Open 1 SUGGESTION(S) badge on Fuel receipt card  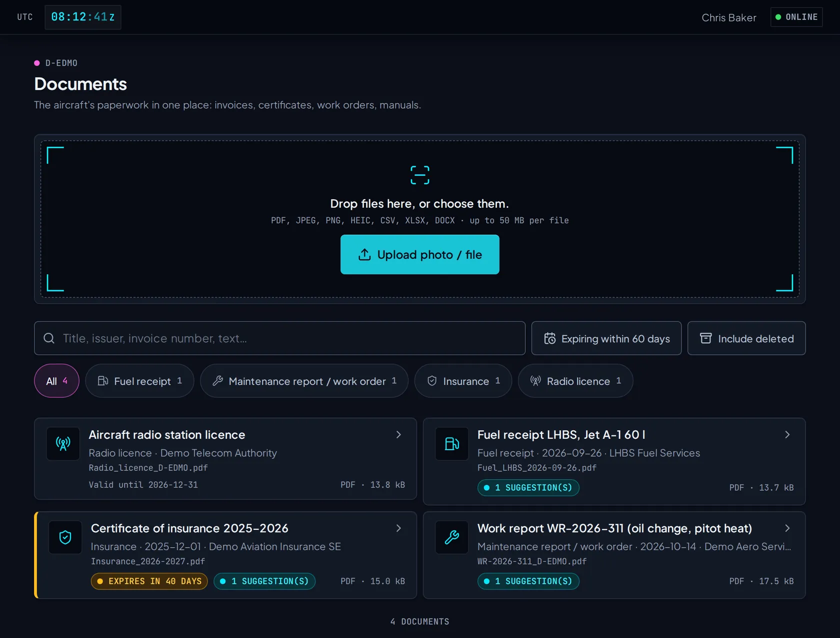(528, 488)
